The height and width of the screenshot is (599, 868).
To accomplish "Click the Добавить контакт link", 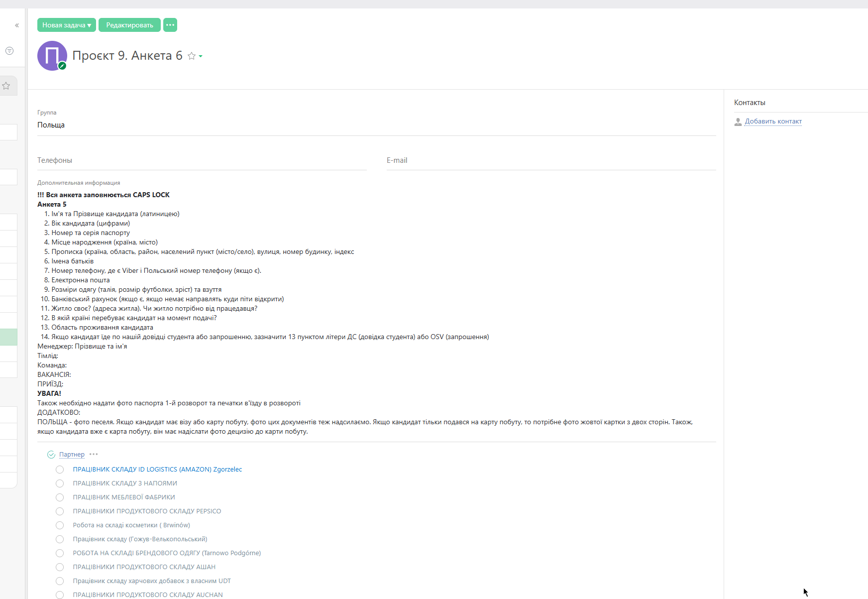I will [773, 121].
